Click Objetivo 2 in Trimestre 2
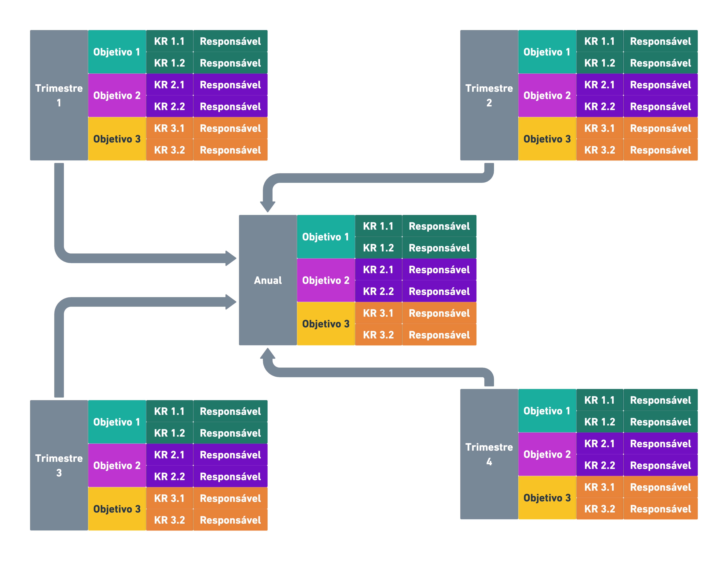728x576 pixels. tap(547, 95)
